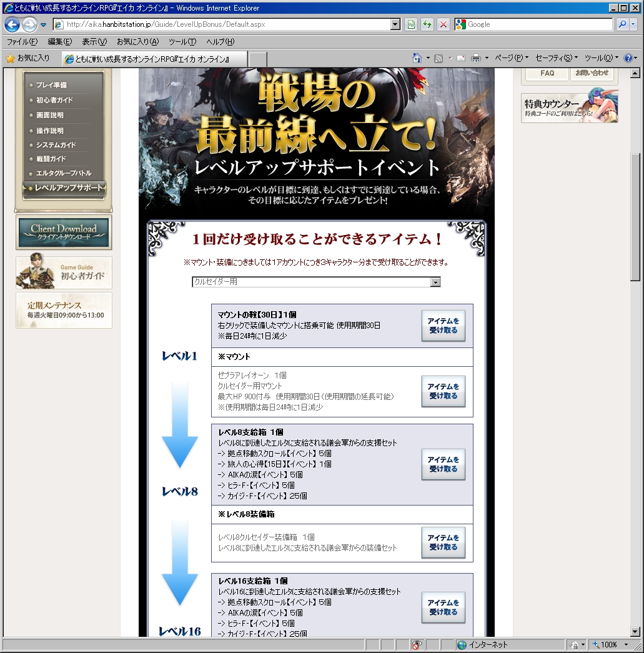Click the popup blocker status icon
The height and width of the screenshot is (653, 644).
[416, 645]
